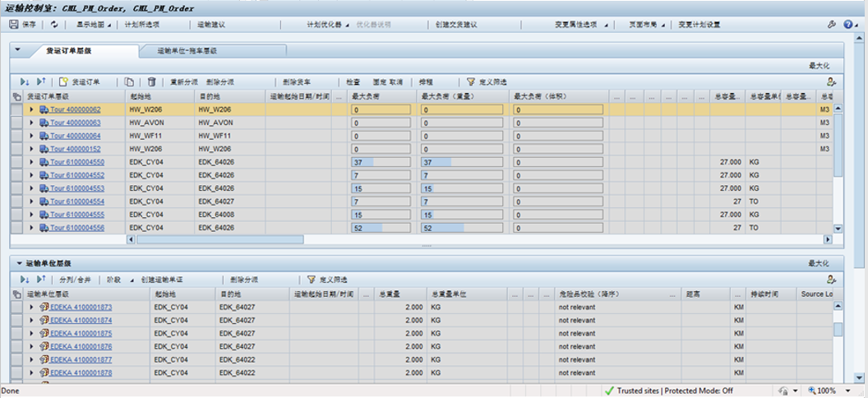The height and width of the screenshot is (398, 868).
Task: Expand the Tour 400000064 tree row
Action: 31,136
